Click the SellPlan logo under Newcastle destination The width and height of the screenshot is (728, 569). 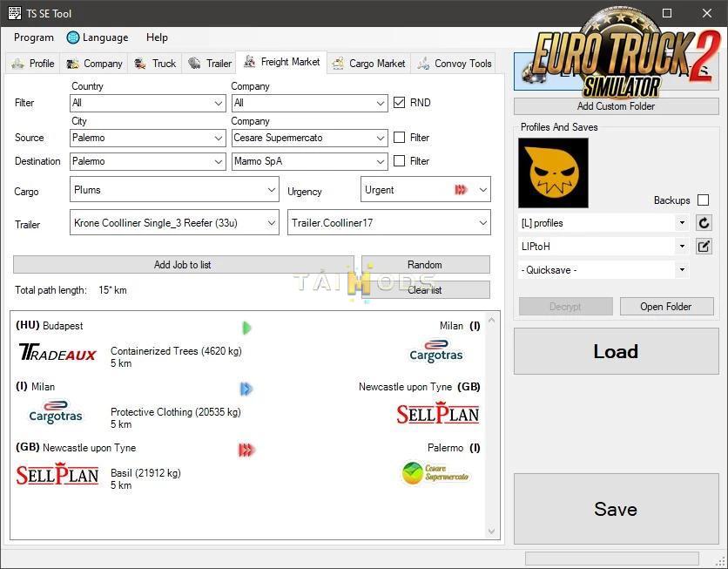coord(438,413)
